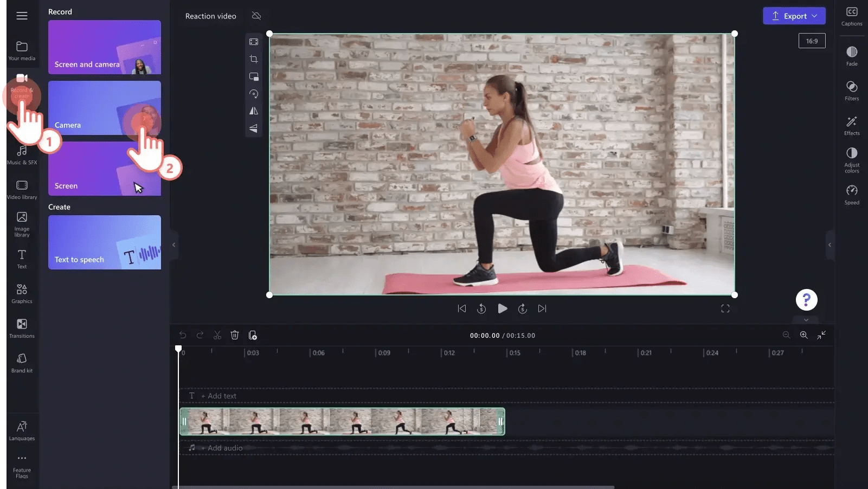Collapse the Record and create panel

173,245
